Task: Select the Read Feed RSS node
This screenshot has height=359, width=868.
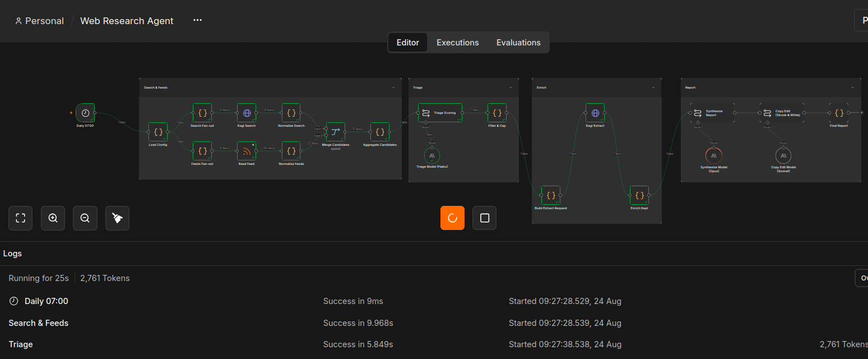Action: (x=247, y=151)
